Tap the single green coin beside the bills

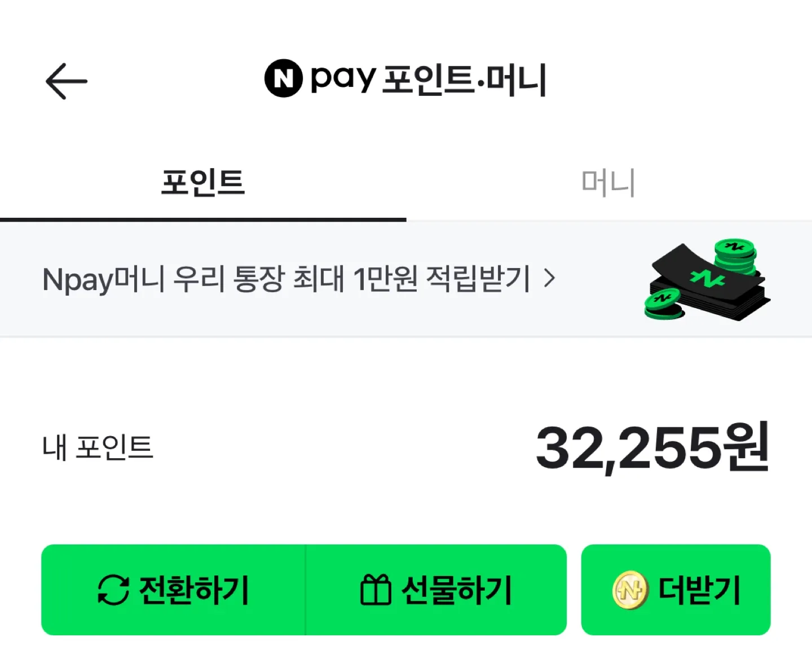tap(664, 304)
